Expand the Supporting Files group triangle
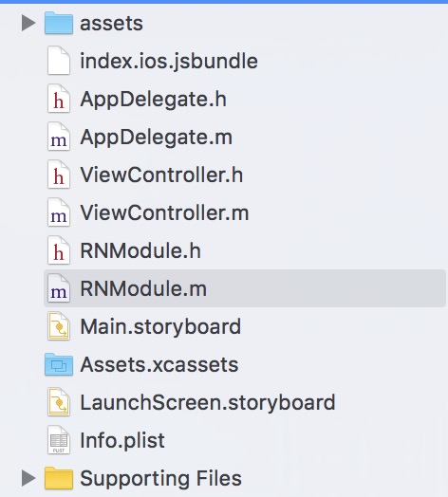The image size is (448, 497). (28, 478)
